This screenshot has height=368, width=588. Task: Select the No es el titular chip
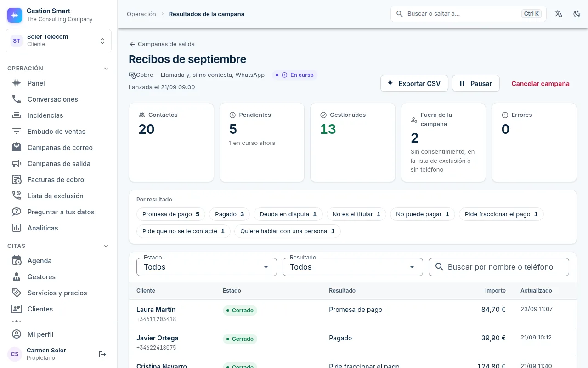[356, 214]
